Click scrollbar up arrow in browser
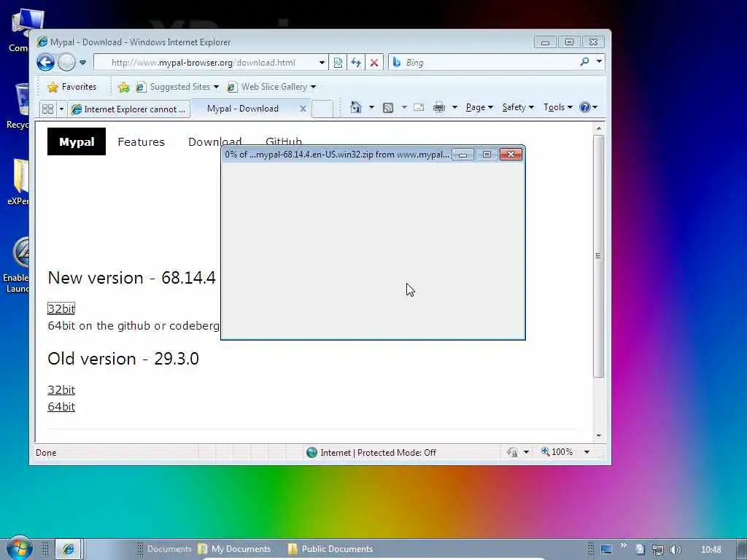The width and height of the screenshot is (747, 560). point(599,128)
